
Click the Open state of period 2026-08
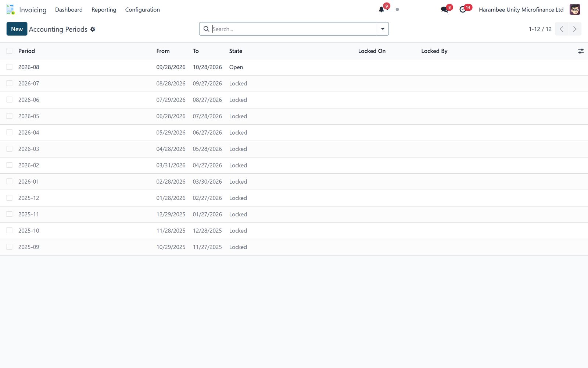[236, 67]
